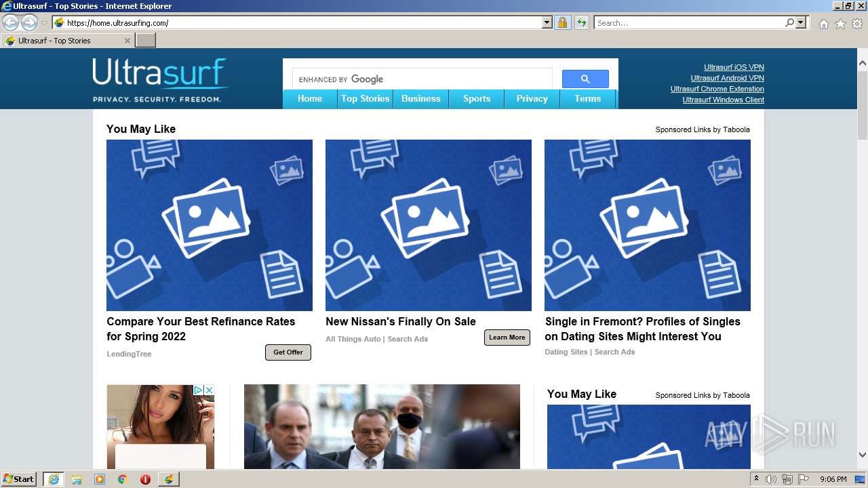Open the Tools gear icon
Viewport: 868px width, 488px height.
857,24
